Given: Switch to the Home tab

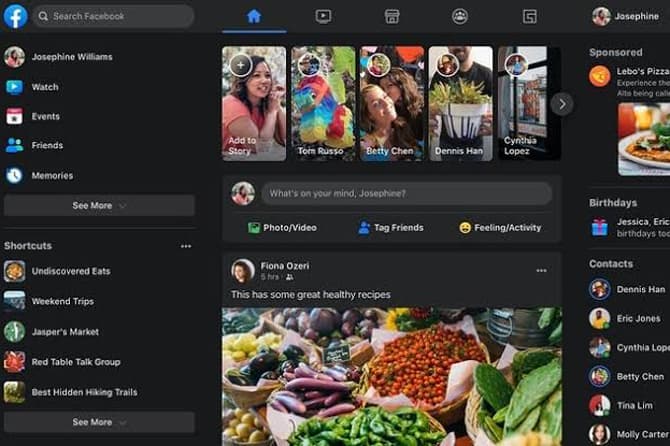Looking at the screenshot, I should click(x=254, y=16).
